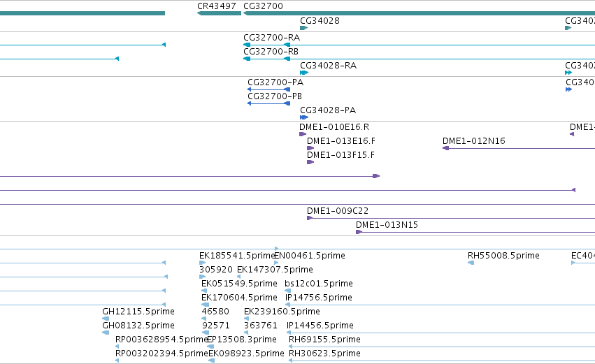
Task: Open the CG32700 gene label
Action: coord(263,6)
